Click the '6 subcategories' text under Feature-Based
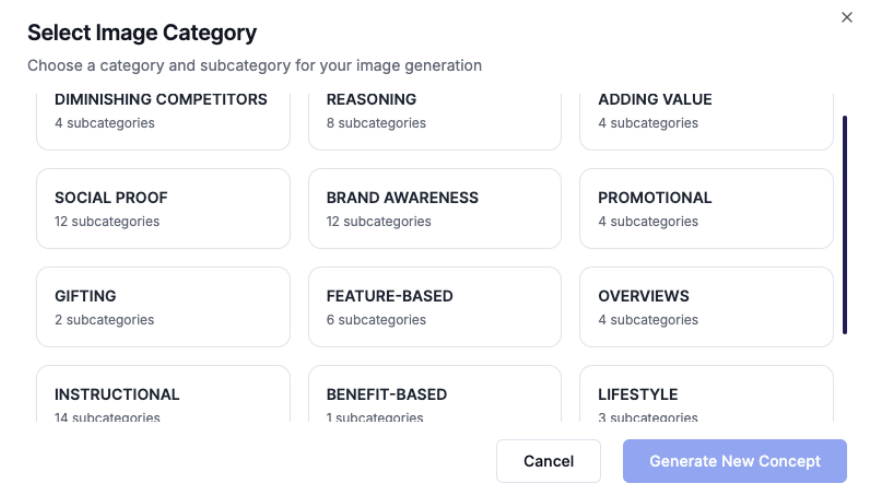 pyautogui.click(x=376, y=320)
